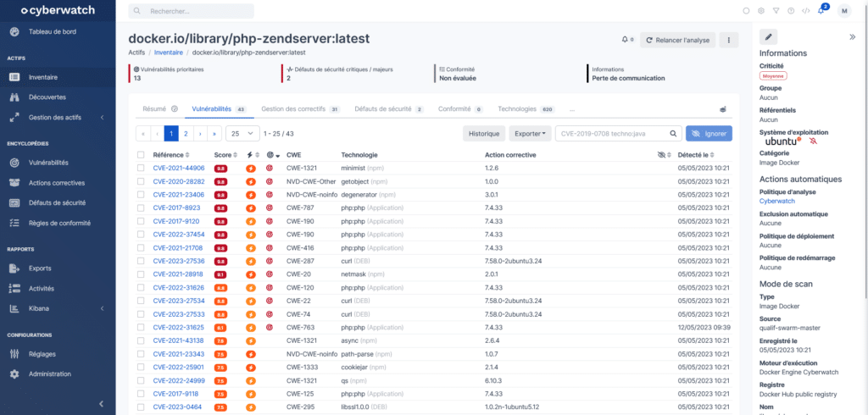Switch to the Technologies tab
Screen dimensions: 868x415
pos(526,109)
